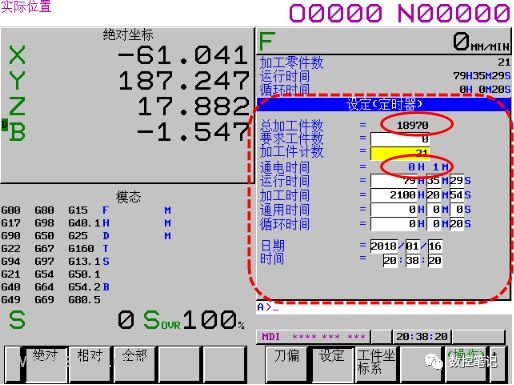Select the 绝对 soft key
The width and height of the screenshot is (514, 385).
point(46,364)
